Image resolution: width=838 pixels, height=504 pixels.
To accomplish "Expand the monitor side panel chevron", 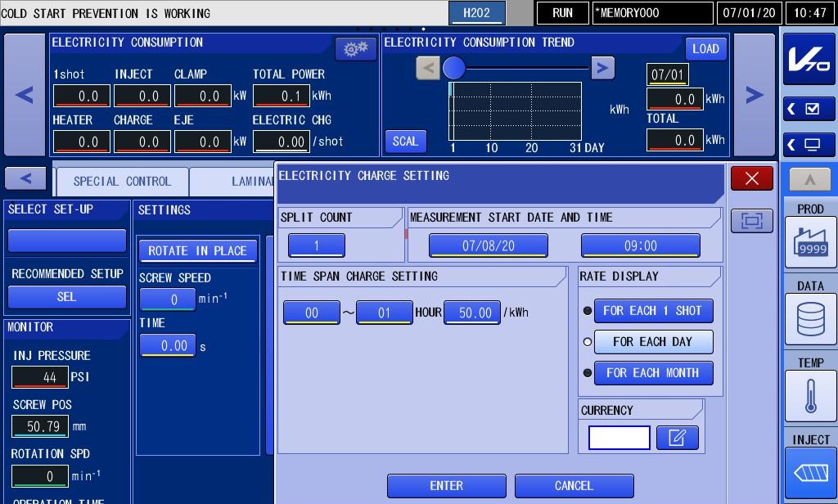I will [809, 144].
